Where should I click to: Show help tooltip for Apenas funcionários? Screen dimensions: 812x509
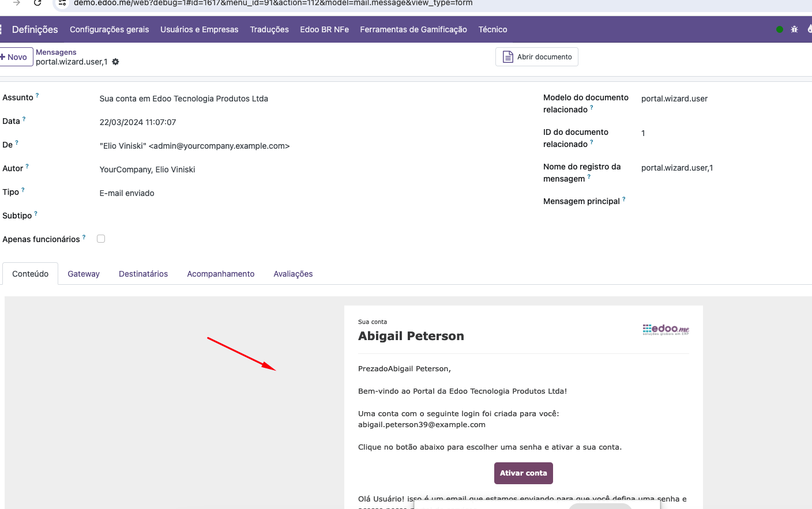84,237
